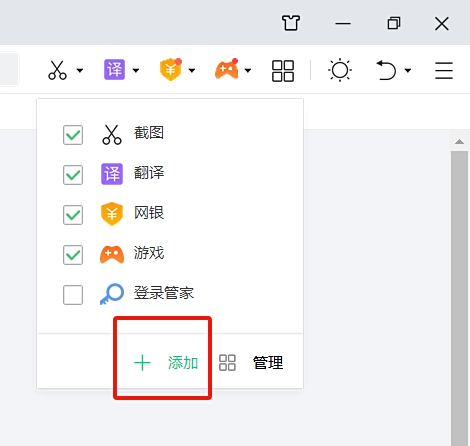The image size is (470, 446).
Task: Expand the dropdown arrow beside game controller
Action: point(248,70)
